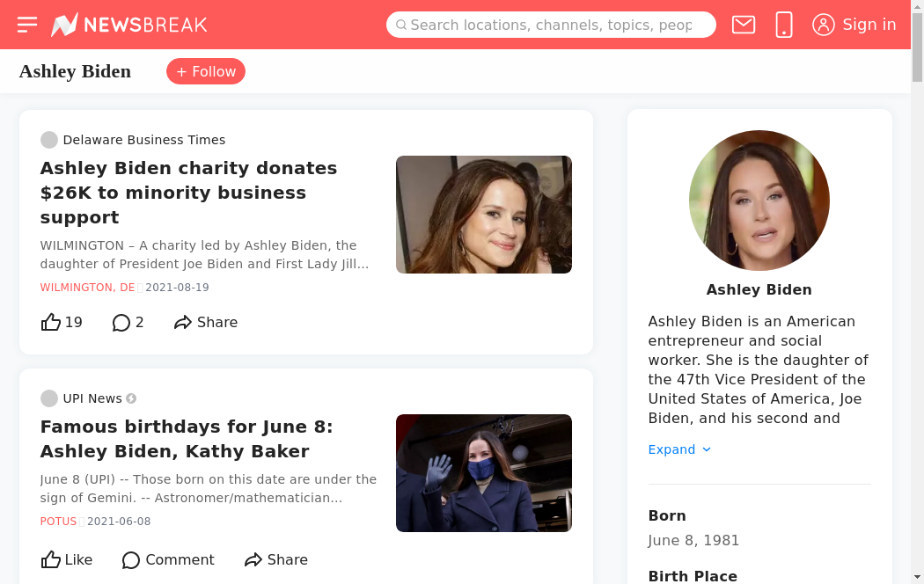Open the Delaware Business Times source
Screen dimensions: 924x584
pyautogui.click(x=143, y=140)
